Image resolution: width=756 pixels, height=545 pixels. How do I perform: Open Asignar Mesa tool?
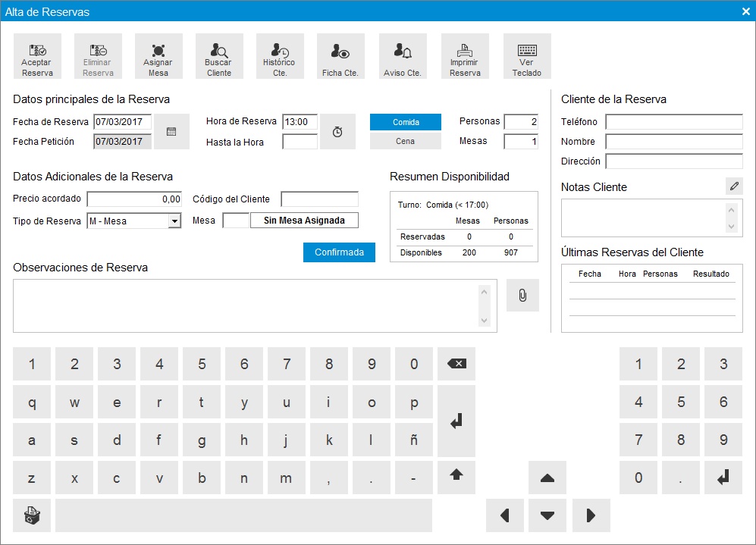[158, 57]
